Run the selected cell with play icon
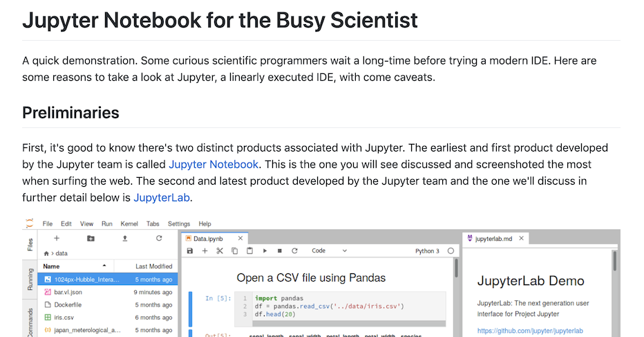 click(265, 251)
